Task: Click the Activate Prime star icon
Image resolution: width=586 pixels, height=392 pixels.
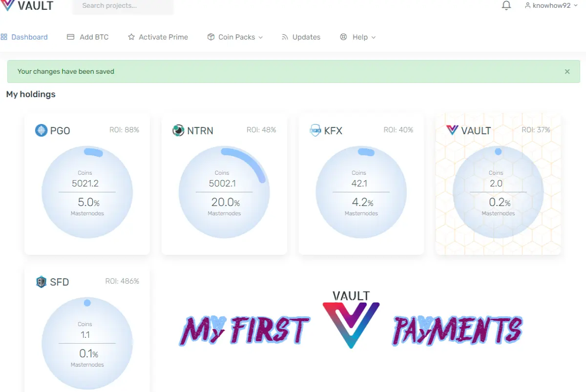Action: (131, 37)
